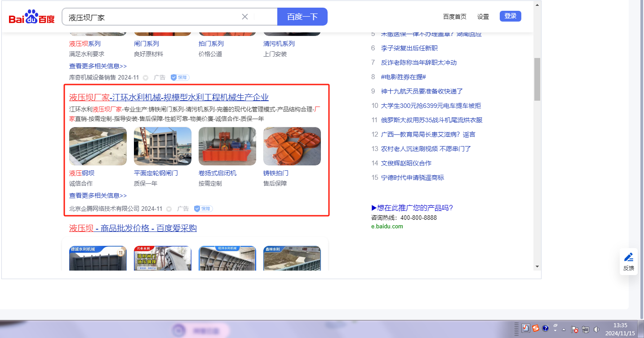Image resolution: width=644 pixels, height=338 pixels.
Task: Open hot search 农村老人沉迷刷视频 不愿串门了
Action: (x=426, y=149)
